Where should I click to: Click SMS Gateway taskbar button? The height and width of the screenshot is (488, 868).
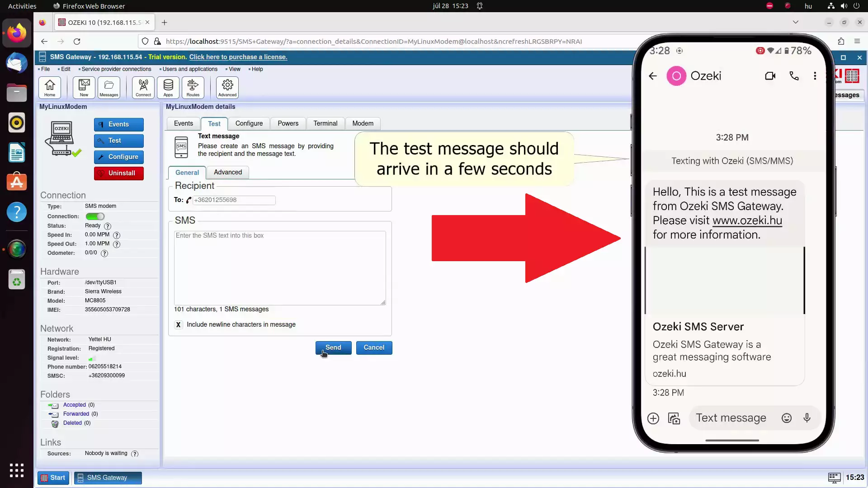[x=107, y=477]
